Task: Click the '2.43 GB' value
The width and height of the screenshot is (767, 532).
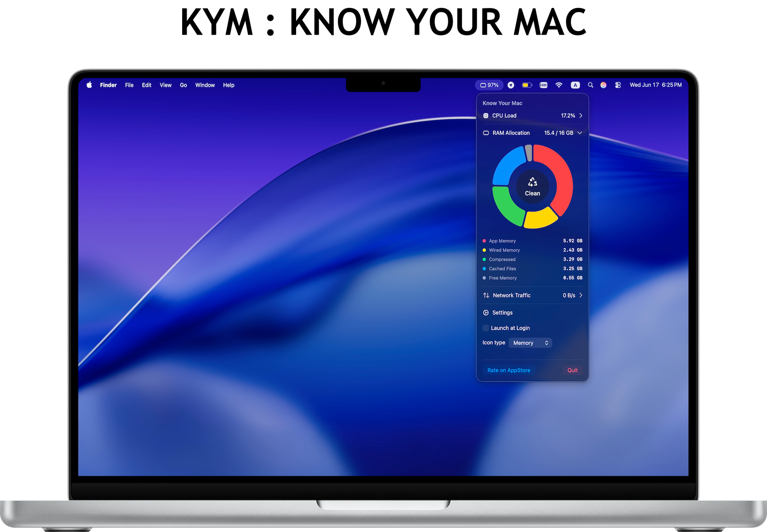Action: click(x=573, y=250)
